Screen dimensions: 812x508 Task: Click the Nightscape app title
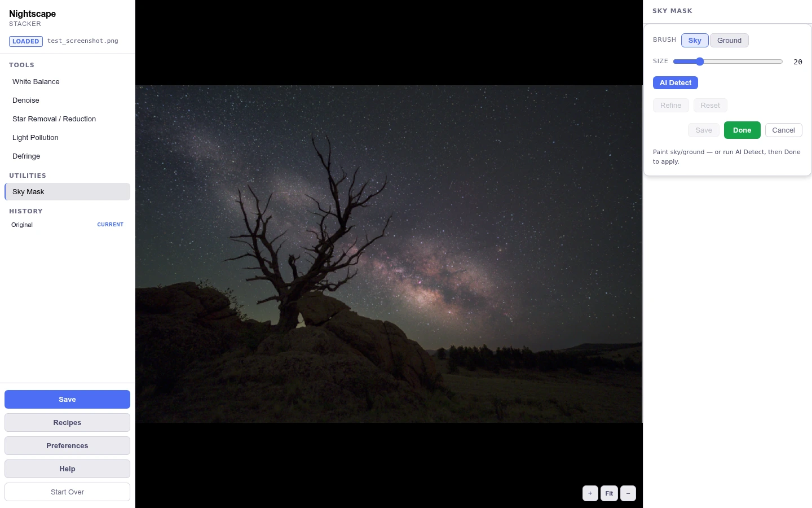[32, 14]
